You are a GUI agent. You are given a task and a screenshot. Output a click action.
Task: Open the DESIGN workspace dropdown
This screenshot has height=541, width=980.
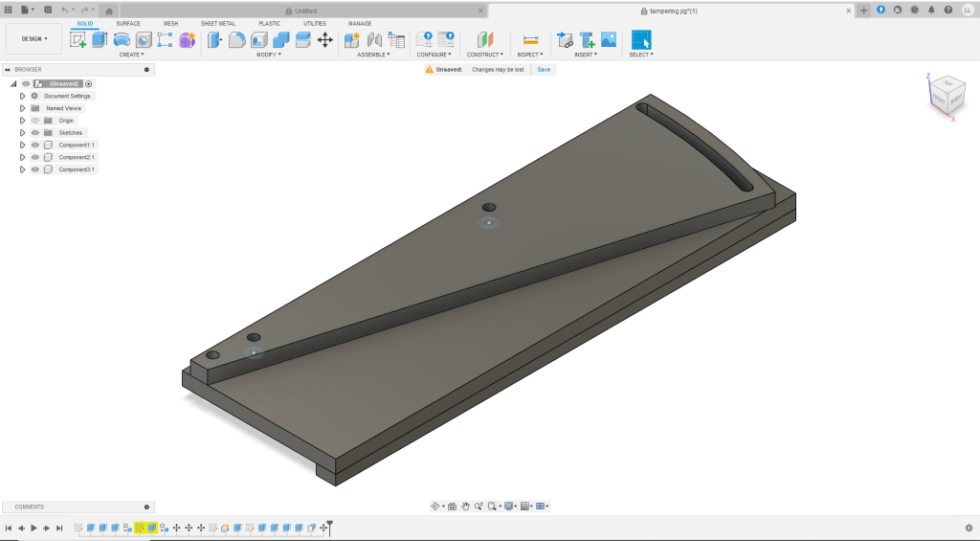pyautogui.click(x=33, y=38)
